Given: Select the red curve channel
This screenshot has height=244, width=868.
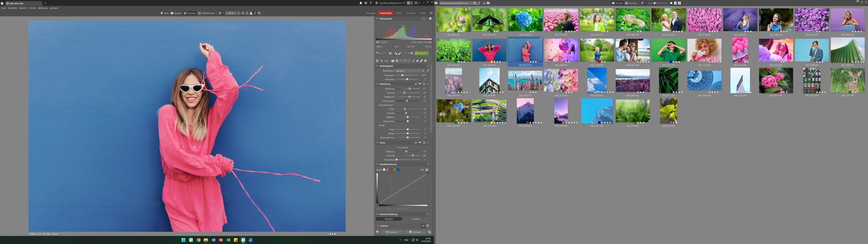Looking at the screenshot, I should click(x=391, y=170).
